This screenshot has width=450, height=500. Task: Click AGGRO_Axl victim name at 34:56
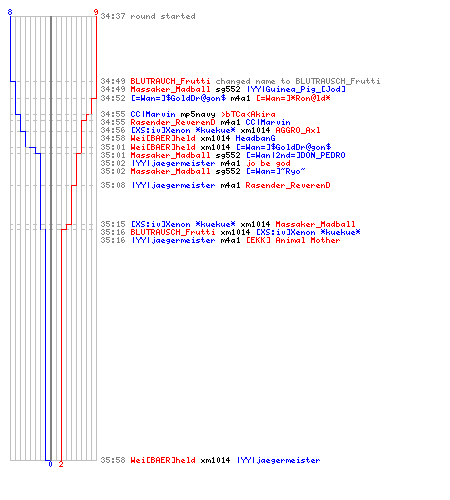298,130
